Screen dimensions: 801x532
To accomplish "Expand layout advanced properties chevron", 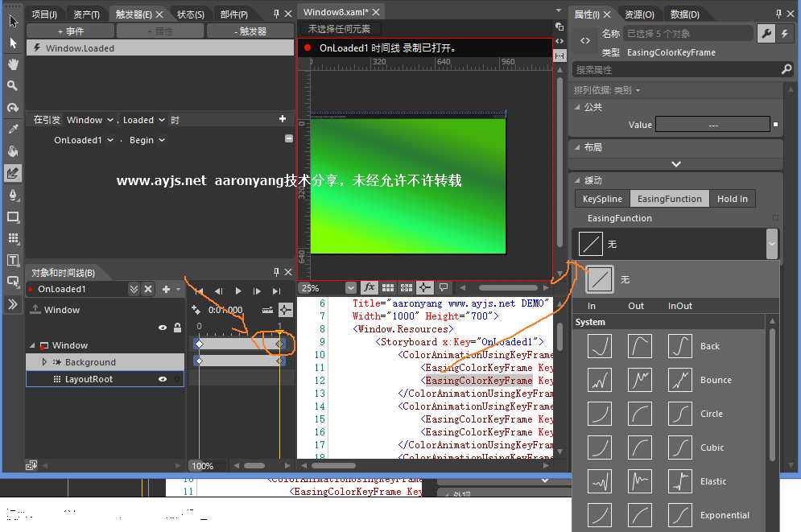I will coord(676,164).
